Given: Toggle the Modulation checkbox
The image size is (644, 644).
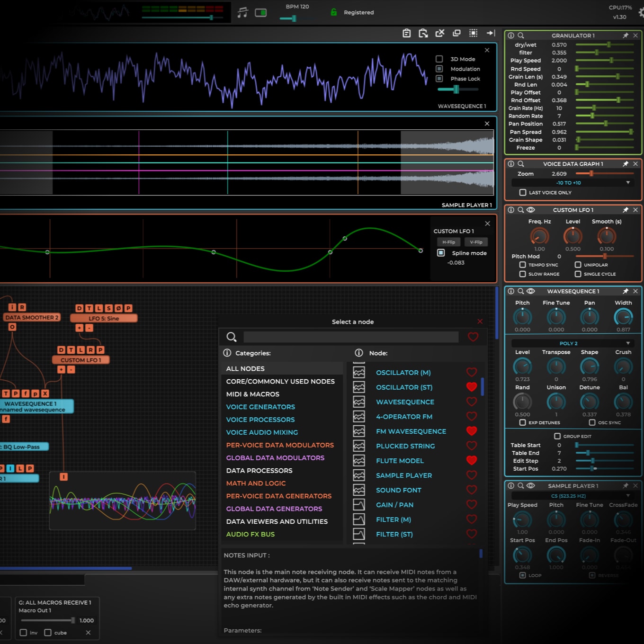Looking at the screenshot, I should pos(439,69).
